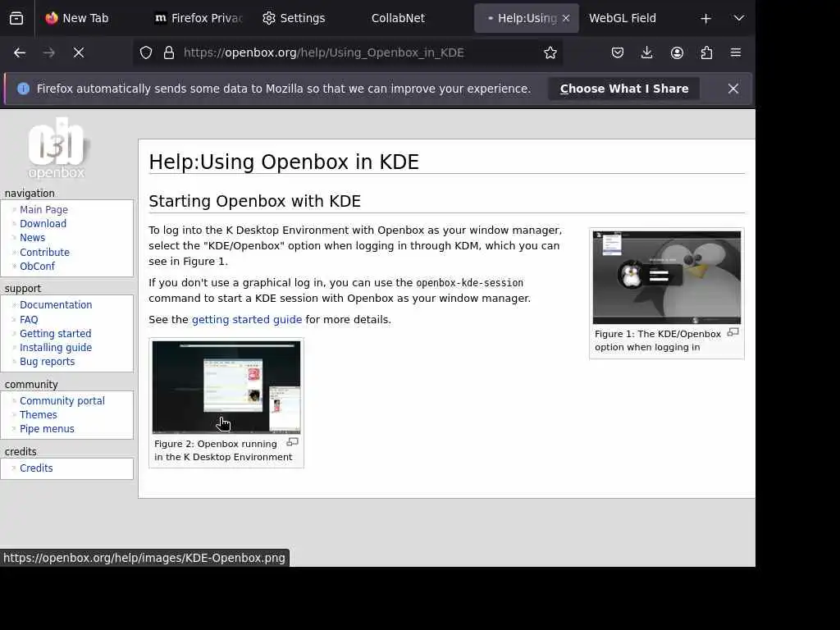The height and width of the screenshot is (630, 840).
Task: Switch to the Firefox Privacy tab
Action: coord(199,18)
